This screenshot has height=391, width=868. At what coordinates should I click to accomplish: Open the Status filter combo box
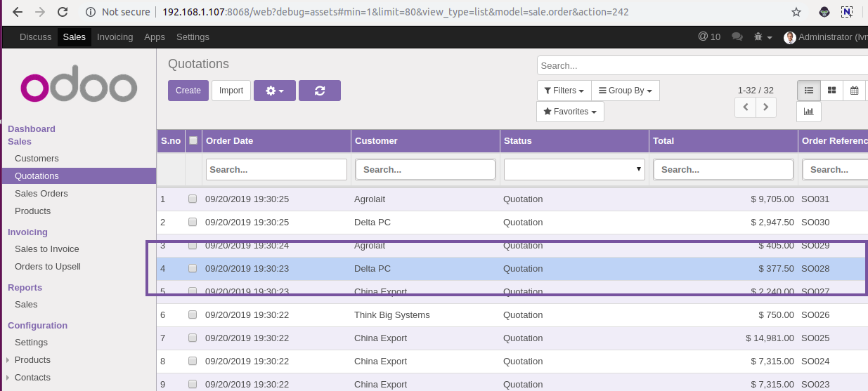574,169
